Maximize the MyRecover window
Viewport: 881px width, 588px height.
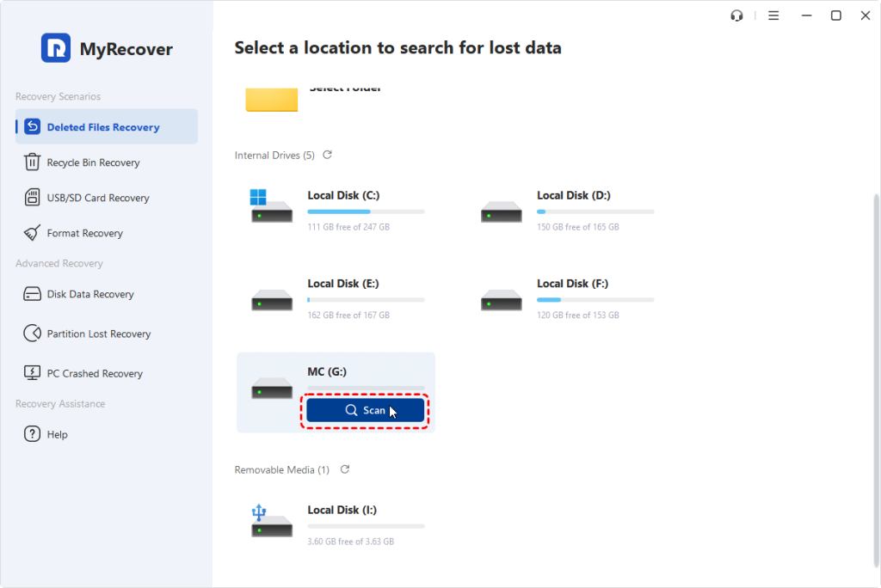(x=836, y=15)
